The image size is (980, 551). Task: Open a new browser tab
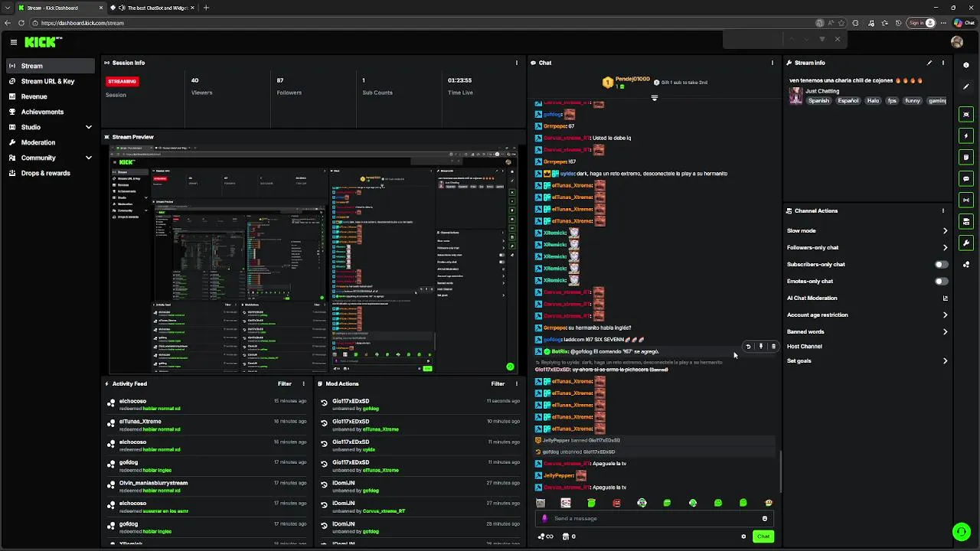pos(206,8)
